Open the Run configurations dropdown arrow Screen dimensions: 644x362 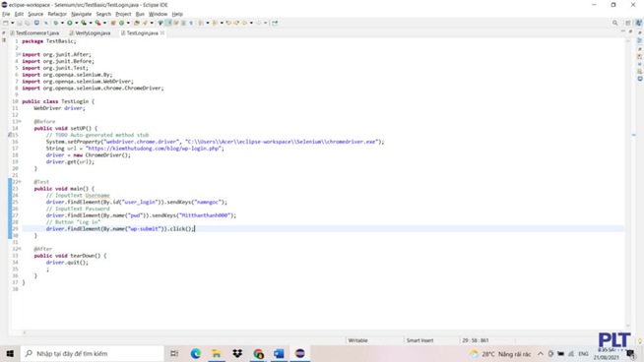coord(77,23)
